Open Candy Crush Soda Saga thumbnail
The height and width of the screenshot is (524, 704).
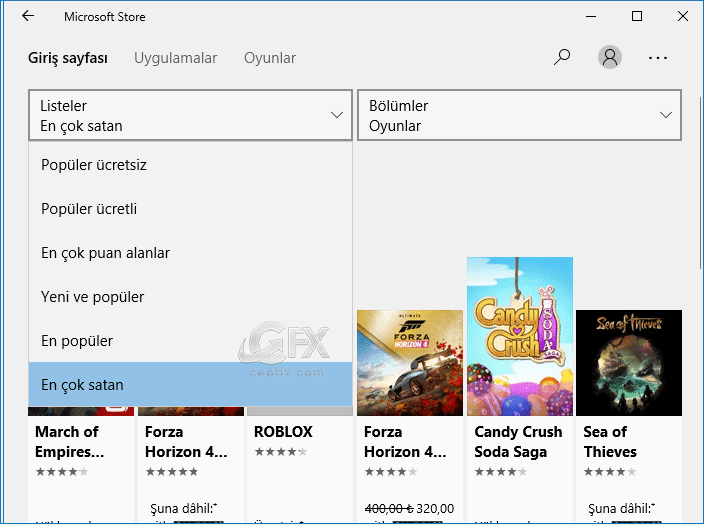[520, 336]
